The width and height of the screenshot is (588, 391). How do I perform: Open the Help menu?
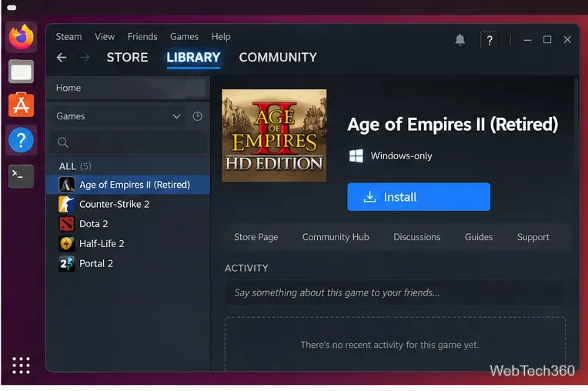pos(221,36)
